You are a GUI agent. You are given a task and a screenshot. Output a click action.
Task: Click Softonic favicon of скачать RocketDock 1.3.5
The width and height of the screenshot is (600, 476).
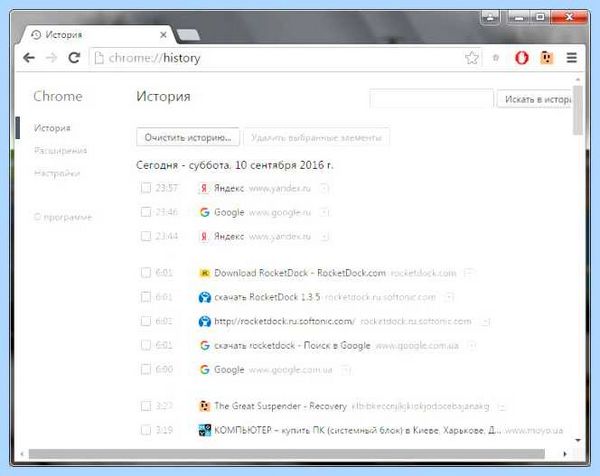pyautogui.click(x=204, y=297)
